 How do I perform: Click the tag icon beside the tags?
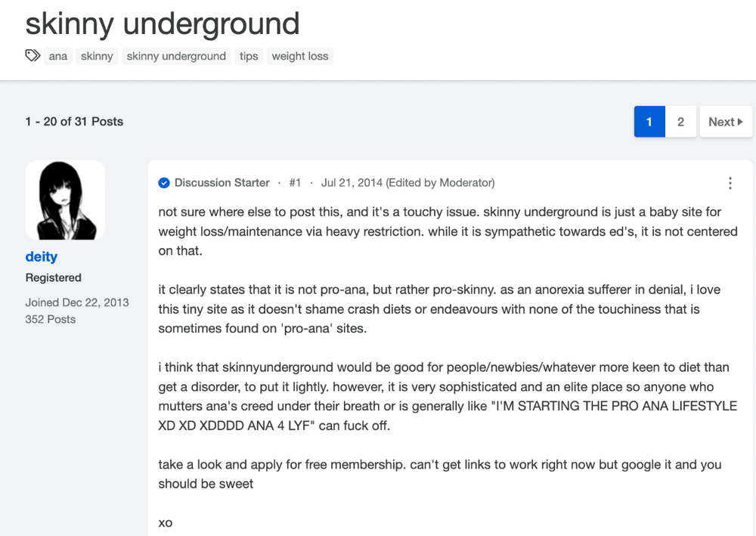pyautogui.click(x=33, y=56)
